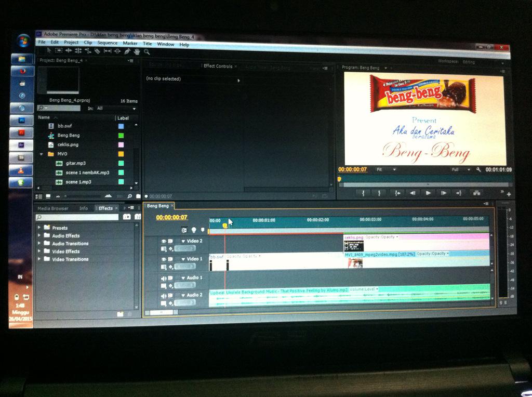Switch to the Info tab
Viewport: 532px width, 397px height.
coord(84,208)
